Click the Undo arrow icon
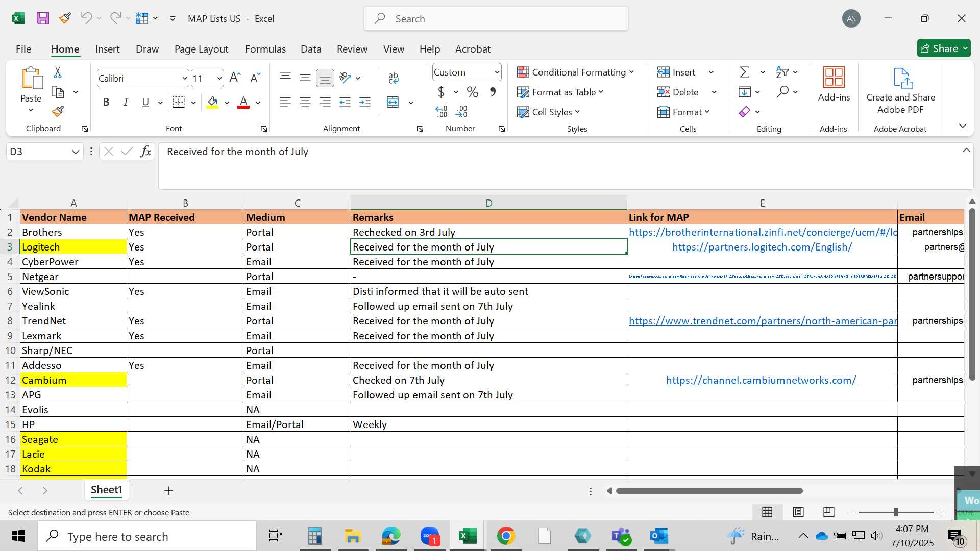Viewport: 980px width, 551px height. point(86,18)
